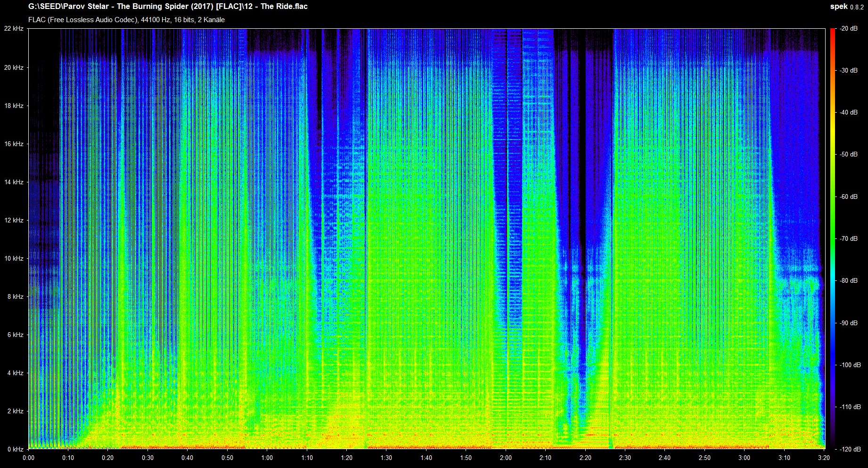This screenshot has height=468, width=868.
Task: Click the 2:00 time axis marker
Action: pos(506,458)
